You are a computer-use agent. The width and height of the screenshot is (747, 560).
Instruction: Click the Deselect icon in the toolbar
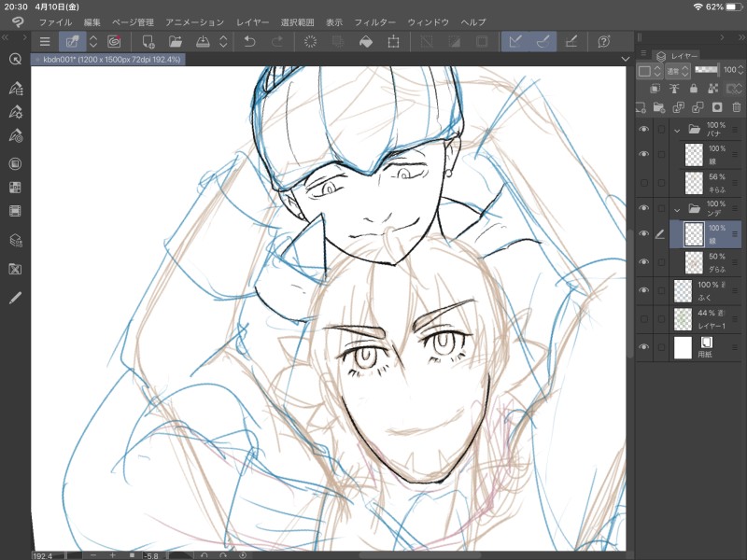tap(427, 42)
